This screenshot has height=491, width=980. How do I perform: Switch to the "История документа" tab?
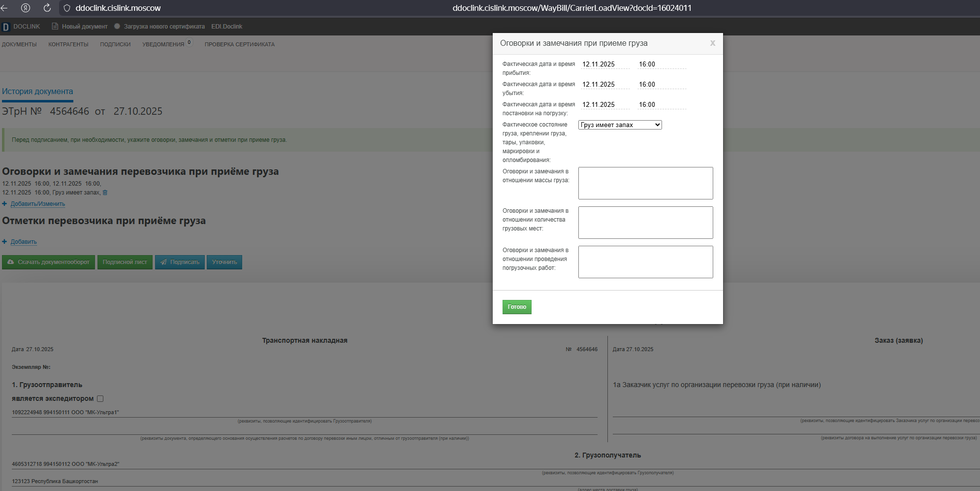(x=37, y=92)
